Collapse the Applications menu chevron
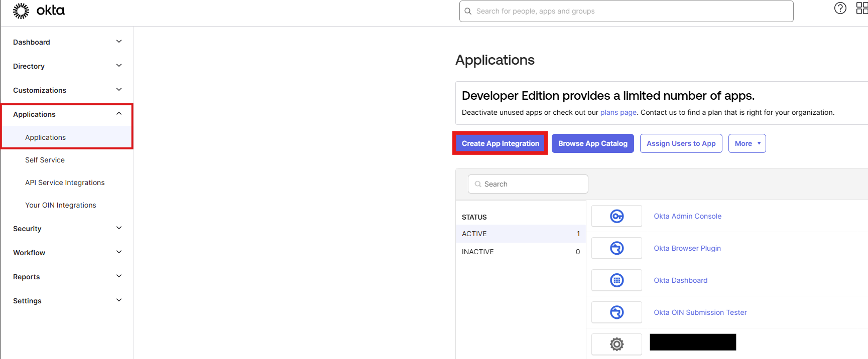The image size is (868, 359). point(119,114)
